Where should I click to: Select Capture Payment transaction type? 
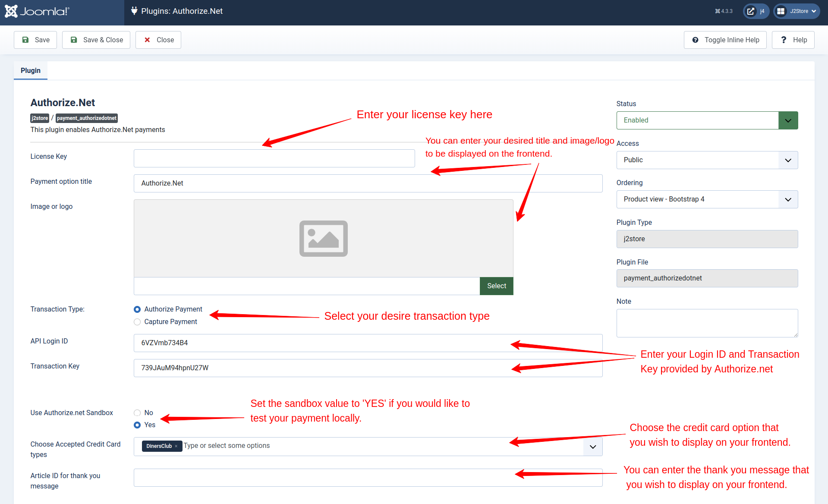tap(137, 322)
